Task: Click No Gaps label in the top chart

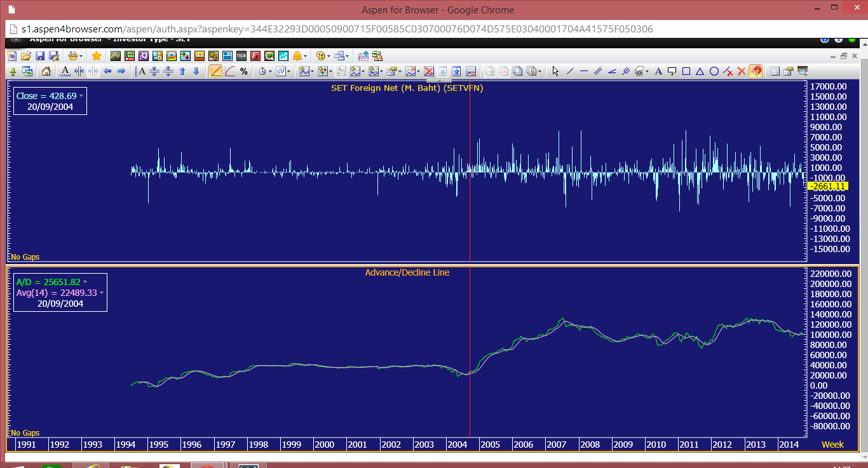Action: pos(25,257)
